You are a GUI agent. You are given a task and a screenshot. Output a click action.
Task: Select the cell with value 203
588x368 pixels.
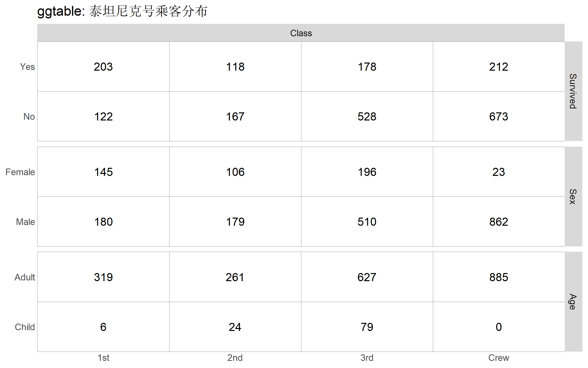(x=103, y=67)
